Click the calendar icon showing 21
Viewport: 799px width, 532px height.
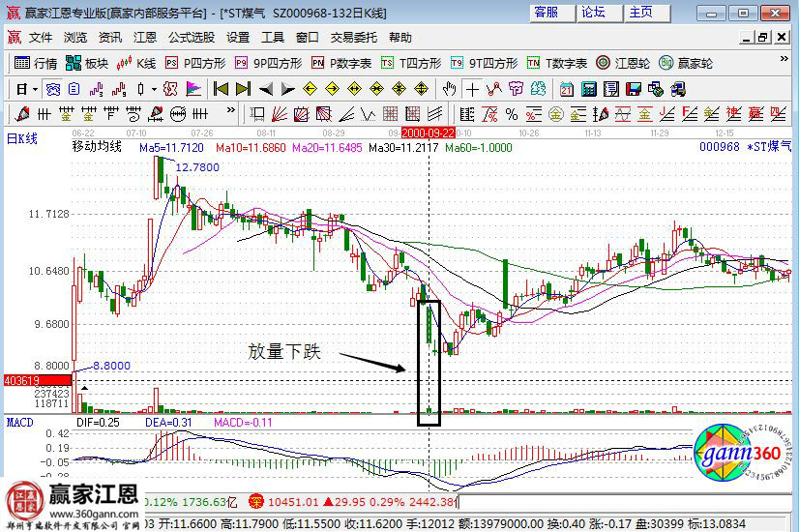[566, 89]
